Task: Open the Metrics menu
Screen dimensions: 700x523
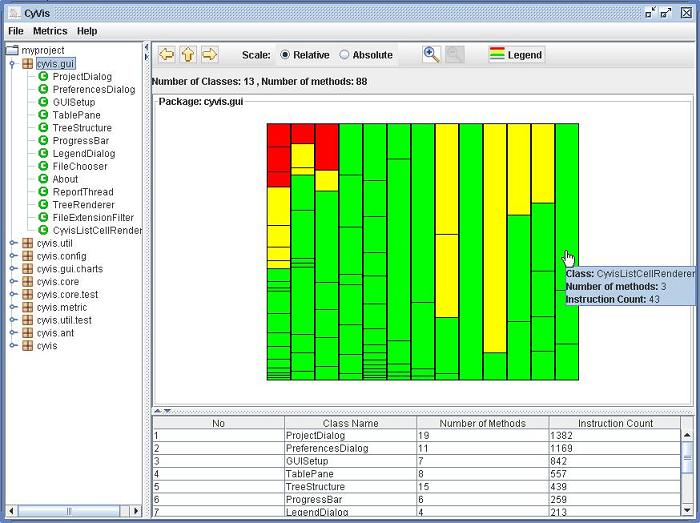Action: pos(50,31)
